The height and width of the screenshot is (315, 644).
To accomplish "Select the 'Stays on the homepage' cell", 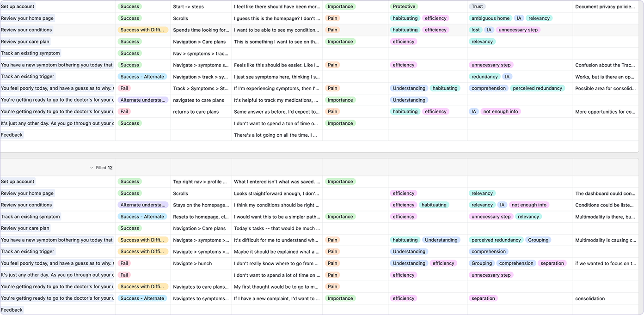I will click(x=201, y=205).
